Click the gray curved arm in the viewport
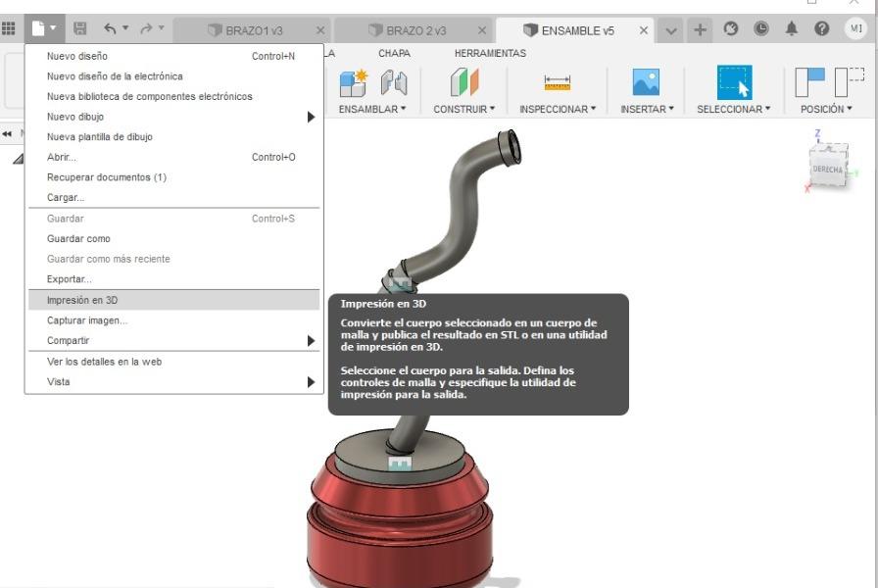The image size is (878, 588). point(464,207)
